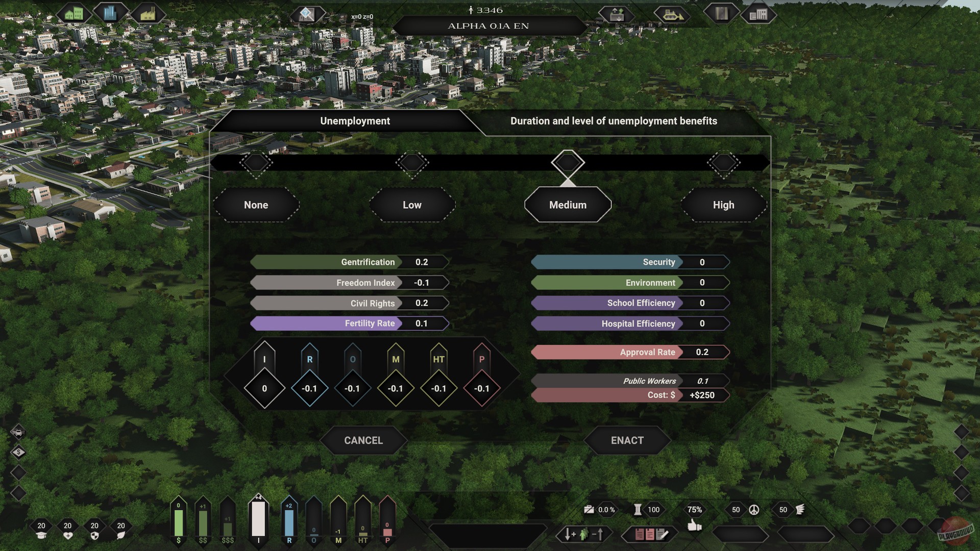980x551 pixels.
Task: Click the car traffic icon on left edge
Action: [x=18, y=432]
